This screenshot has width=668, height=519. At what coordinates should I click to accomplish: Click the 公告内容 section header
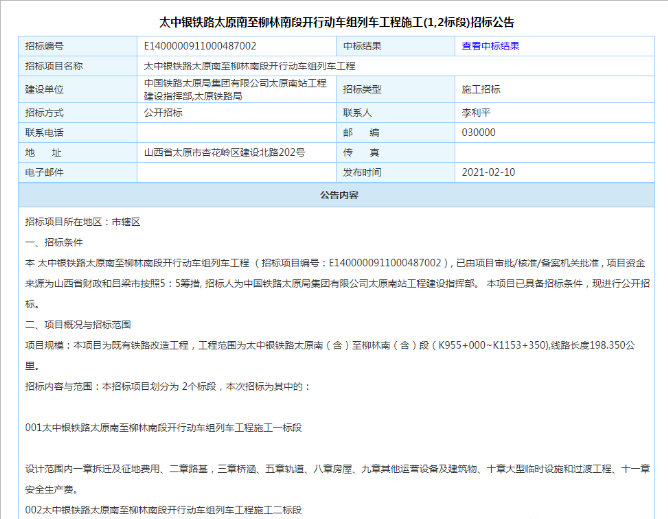pos(338,194)
